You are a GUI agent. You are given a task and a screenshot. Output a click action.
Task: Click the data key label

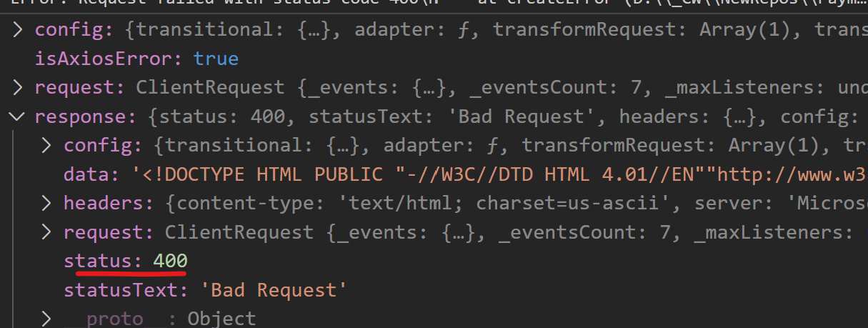pos(85,174)
